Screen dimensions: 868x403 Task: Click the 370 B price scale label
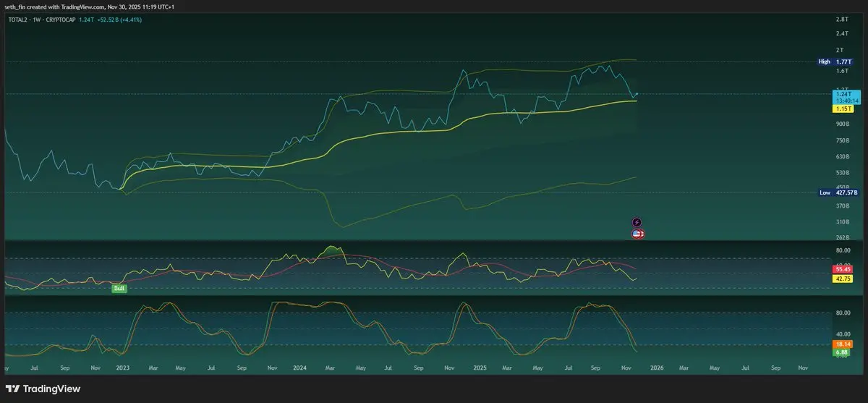(x=842, y=206)
